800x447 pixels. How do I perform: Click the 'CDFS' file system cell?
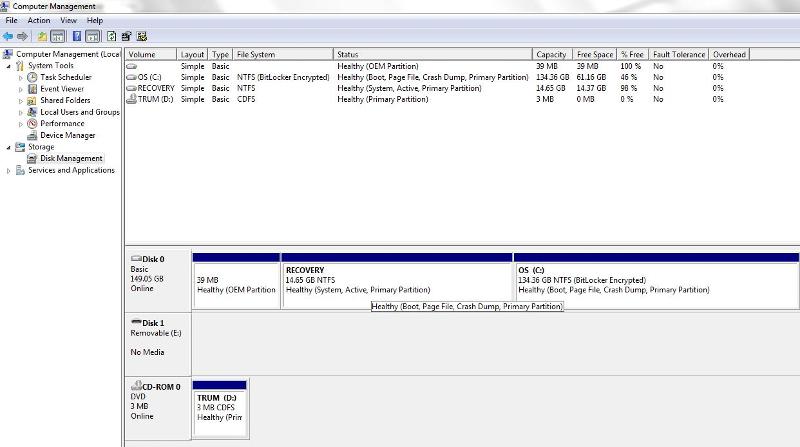pyautogui.click(x=246, y=100)
